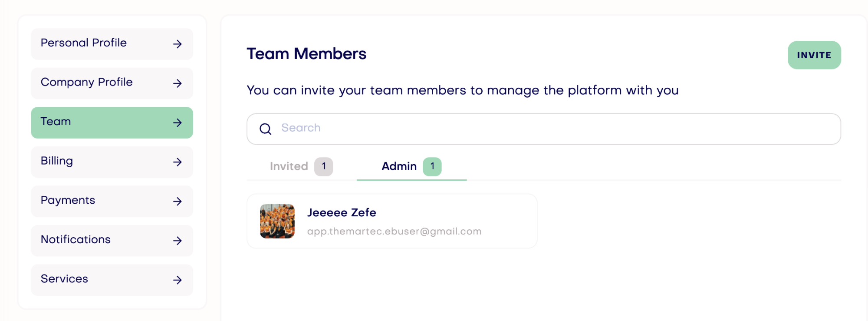Click the arrow icon on the Team item
The image size is (868, 321).
tap(177, 123)
